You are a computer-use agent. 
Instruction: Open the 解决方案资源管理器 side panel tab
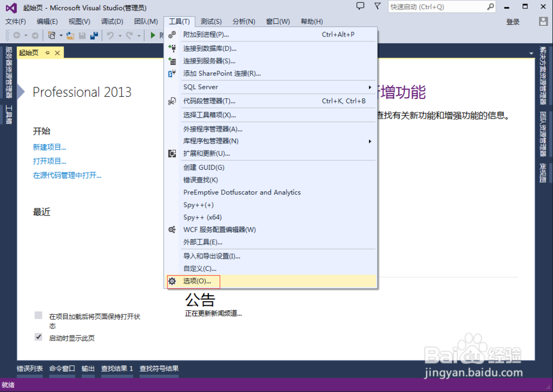tap(543, 75)
